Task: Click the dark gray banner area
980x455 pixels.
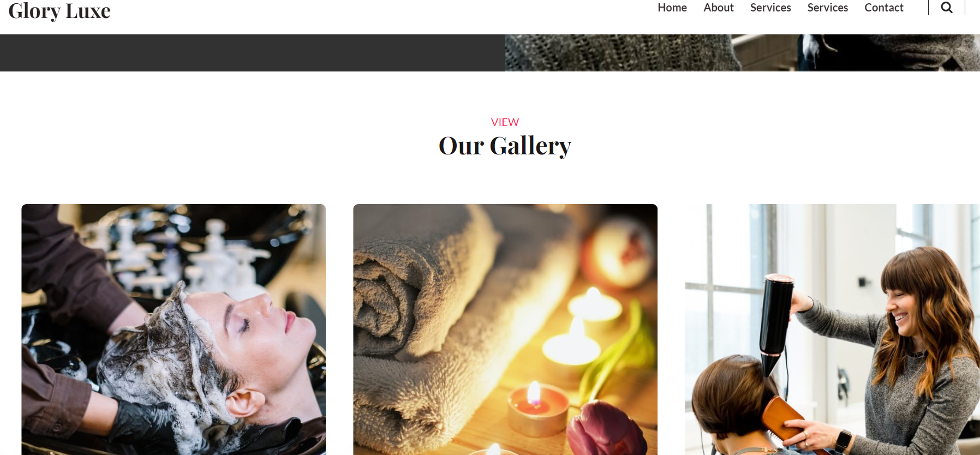Action: click(253, 53)
